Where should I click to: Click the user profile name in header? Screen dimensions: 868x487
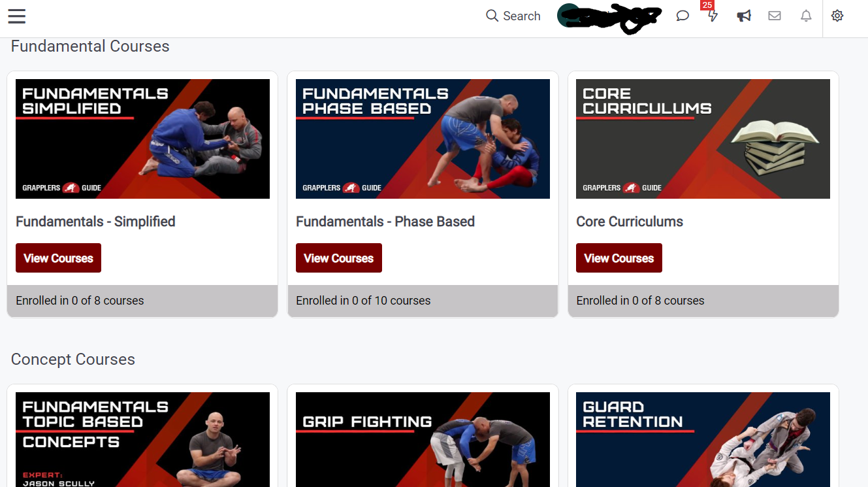click(609, 16)
